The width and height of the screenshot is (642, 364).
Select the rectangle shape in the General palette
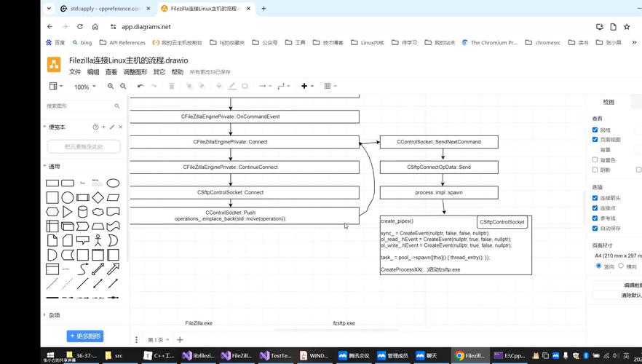[x=52, y=183]
